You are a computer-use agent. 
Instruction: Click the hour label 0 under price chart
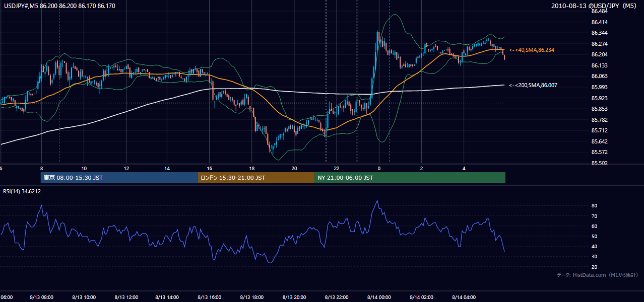point(378,169)
